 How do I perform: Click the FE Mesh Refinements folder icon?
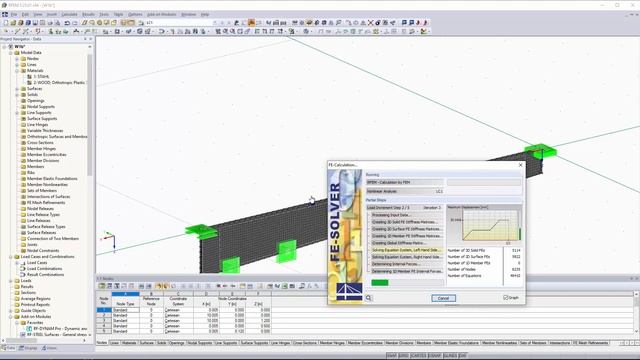coord(23,202)
